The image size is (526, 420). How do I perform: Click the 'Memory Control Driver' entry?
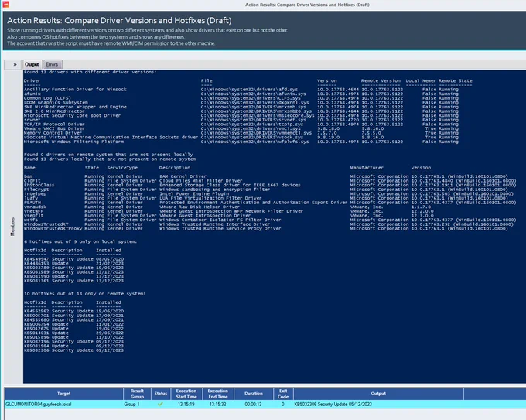point(53,133)
